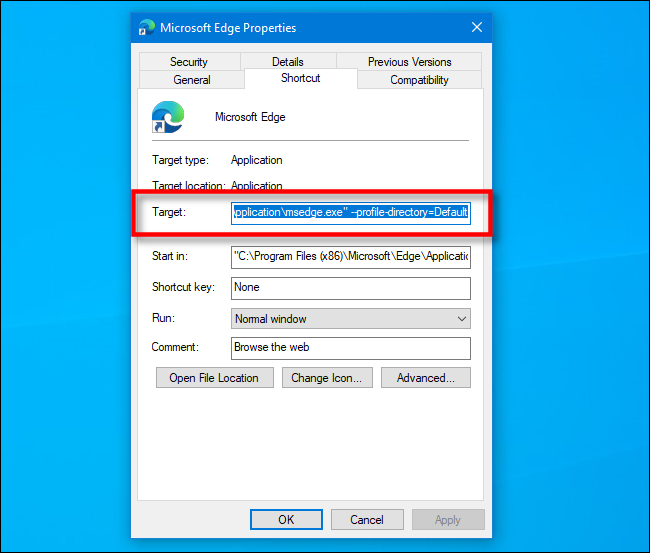Open the Previous Versions tab
This screenshot has width=650, height=553.
pyautogui.click(x=409, y=61)
